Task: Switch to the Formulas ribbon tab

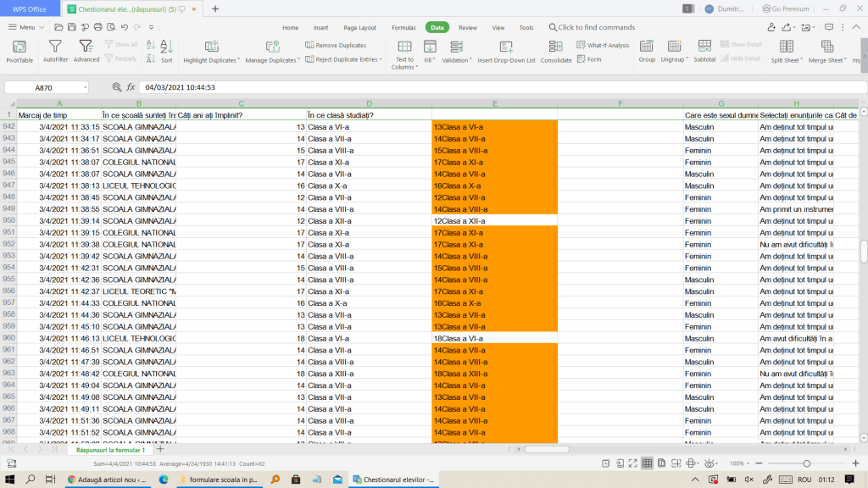Action: coord(403,27)
